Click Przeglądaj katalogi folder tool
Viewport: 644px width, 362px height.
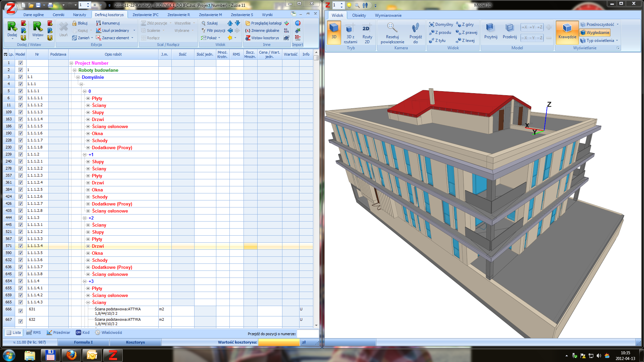[263, 23]
